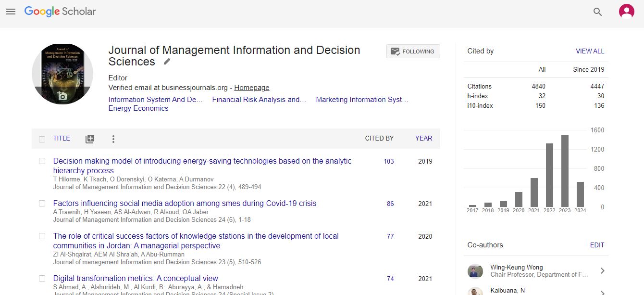644x295 pixels.
Task: Click the Google Scholar logo
Action: (x=60, y=12)
